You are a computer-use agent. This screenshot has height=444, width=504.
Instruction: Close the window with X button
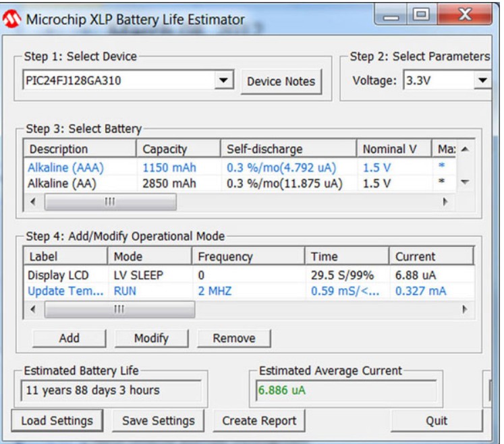tap(464, 15)
